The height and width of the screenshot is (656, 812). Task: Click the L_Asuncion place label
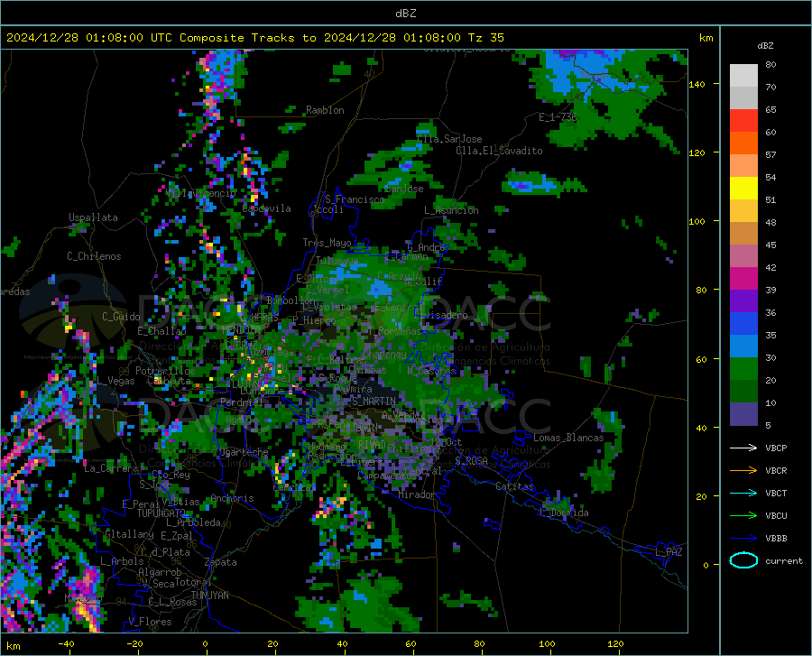tap(451, 210)
